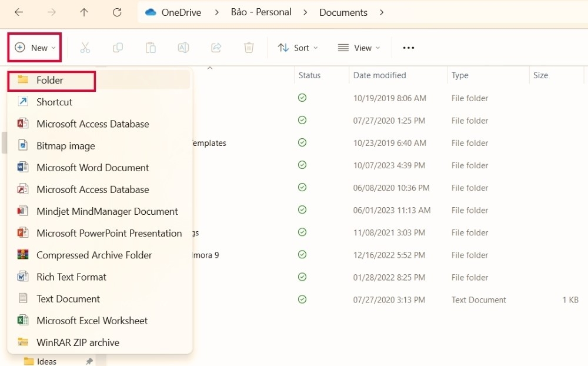Expand chevron after Documents in address bar
588x366 pixels.
(382, 12)
